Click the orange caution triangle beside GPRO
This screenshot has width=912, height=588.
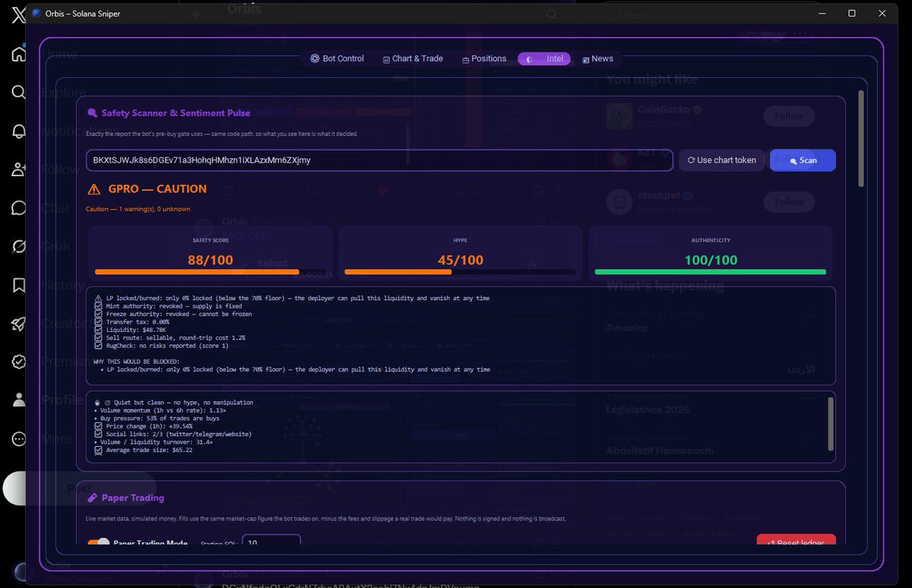pyautogui.click(x=94, y=189)
